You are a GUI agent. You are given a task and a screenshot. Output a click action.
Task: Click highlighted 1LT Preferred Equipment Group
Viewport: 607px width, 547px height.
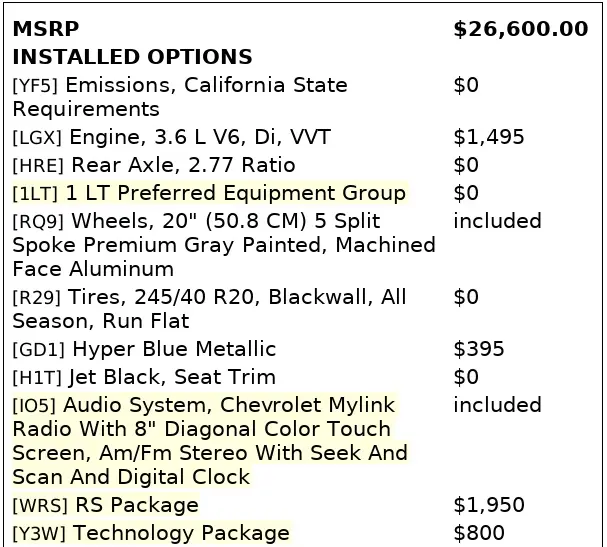209,193
